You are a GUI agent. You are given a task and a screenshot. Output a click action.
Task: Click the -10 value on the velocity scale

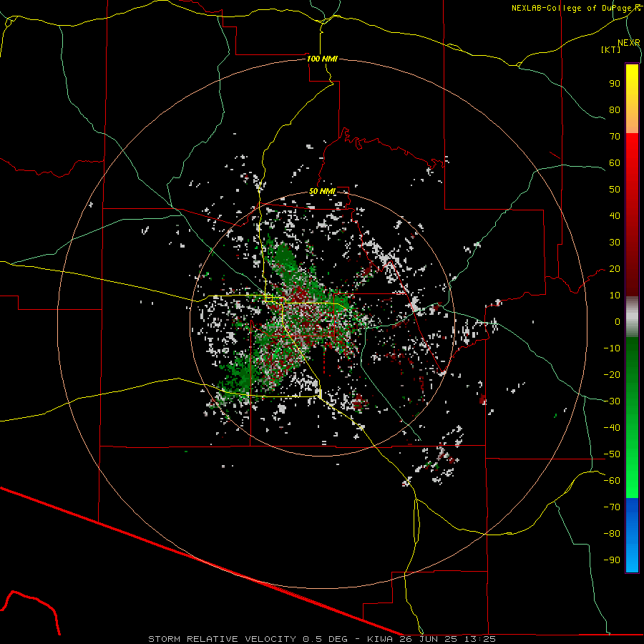pyautogui.click(x=612, y=348)
